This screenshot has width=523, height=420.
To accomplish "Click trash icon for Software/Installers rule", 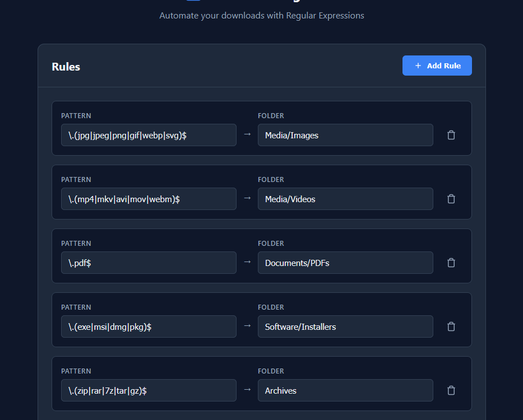I will tap(451, 326).
